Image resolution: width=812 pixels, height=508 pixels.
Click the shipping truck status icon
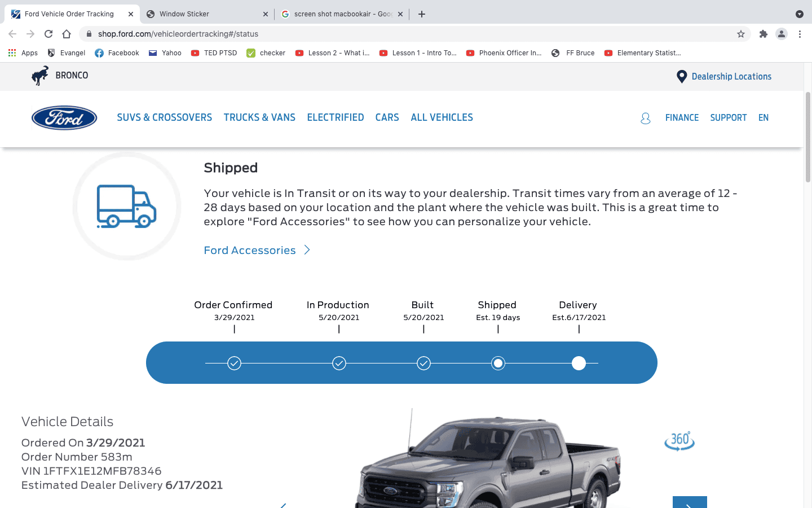pyautogui.click(x=126, y=206)
